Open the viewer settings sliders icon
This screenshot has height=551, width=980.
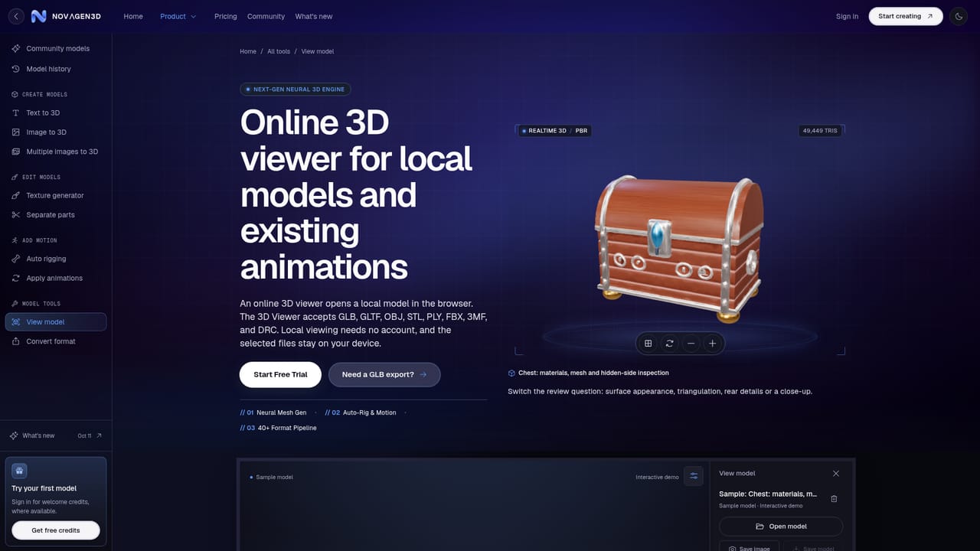click(694, 477)
